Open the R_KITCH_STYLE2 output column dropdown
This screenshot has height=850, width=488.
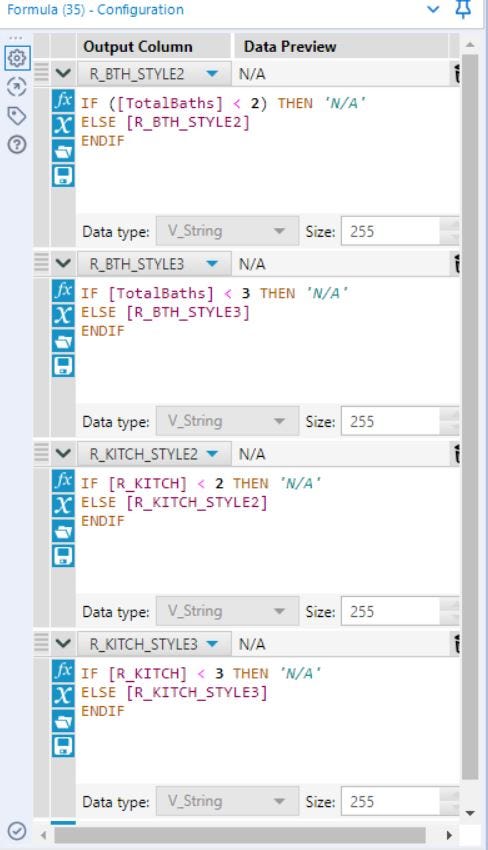[212, 454]
